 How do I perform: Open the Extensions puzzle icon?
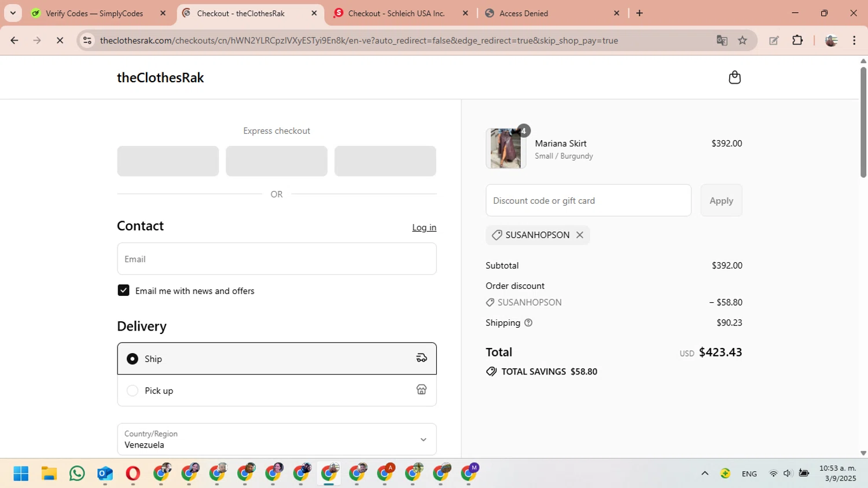click(797, 41)
